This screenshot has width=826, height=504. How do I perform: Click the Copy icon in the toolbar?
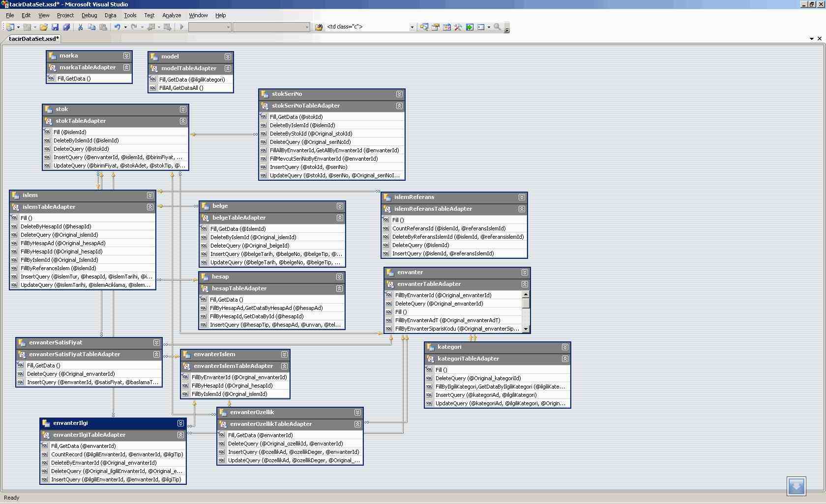coord(91,27)
